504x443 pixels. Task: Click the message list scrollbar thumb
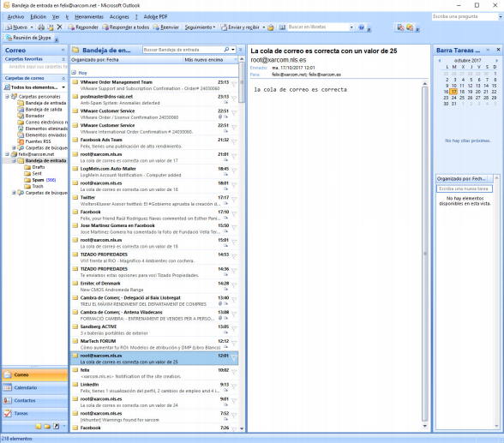(242, 83)
